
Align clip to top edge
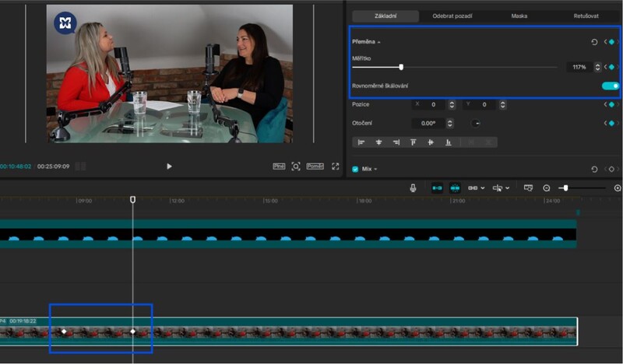[414, 142]
